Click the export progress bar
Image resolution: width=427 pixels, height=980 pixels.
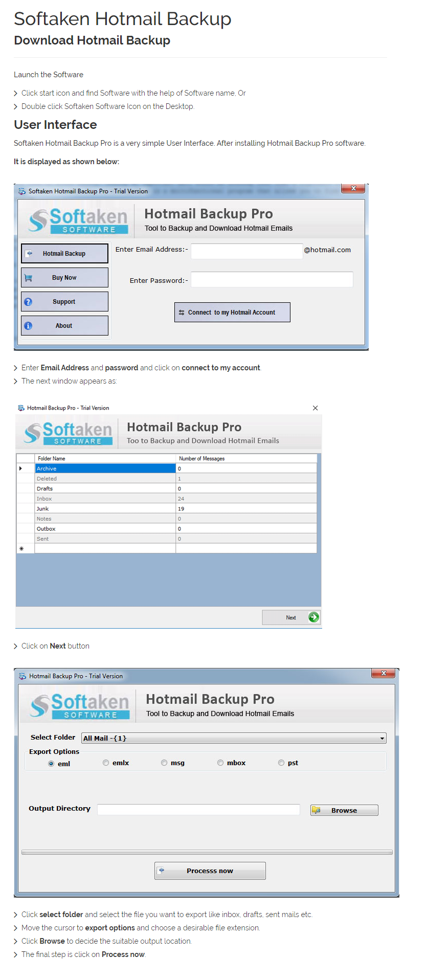(207, 852)
